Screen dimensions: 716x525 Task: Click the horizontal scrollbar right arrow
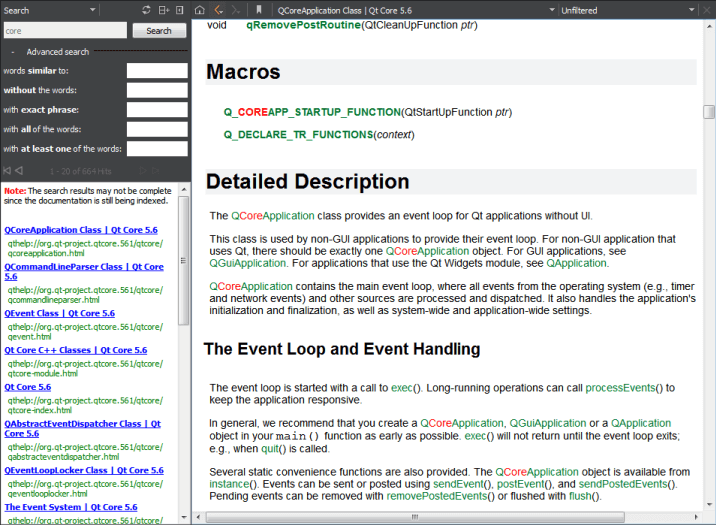coord(696,517)
